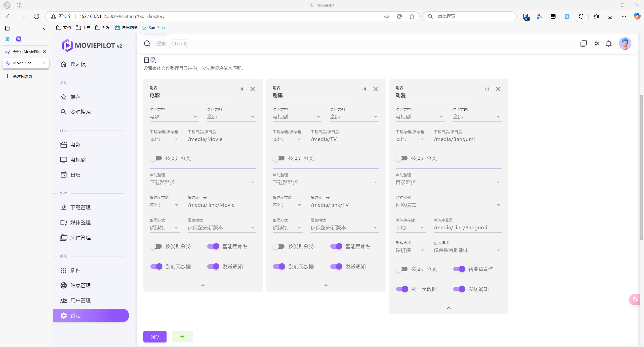Screen dimensions: 644x347
Task: Disable 刮削元数据 in 电影 card
Action: coord(156,267)
